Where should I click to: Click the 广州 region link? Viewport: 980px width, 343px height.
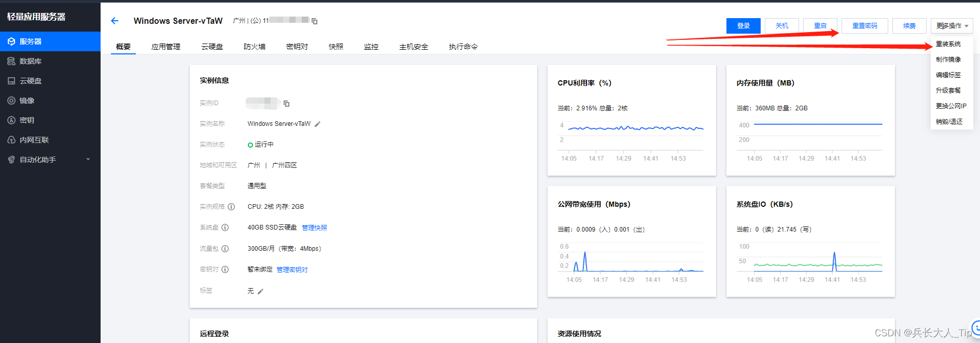254,165
